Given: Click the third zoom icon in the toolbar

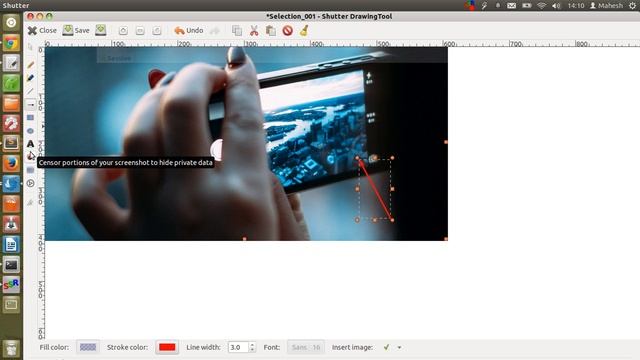Looking at the screenshot, I should (x=157, y=31).
